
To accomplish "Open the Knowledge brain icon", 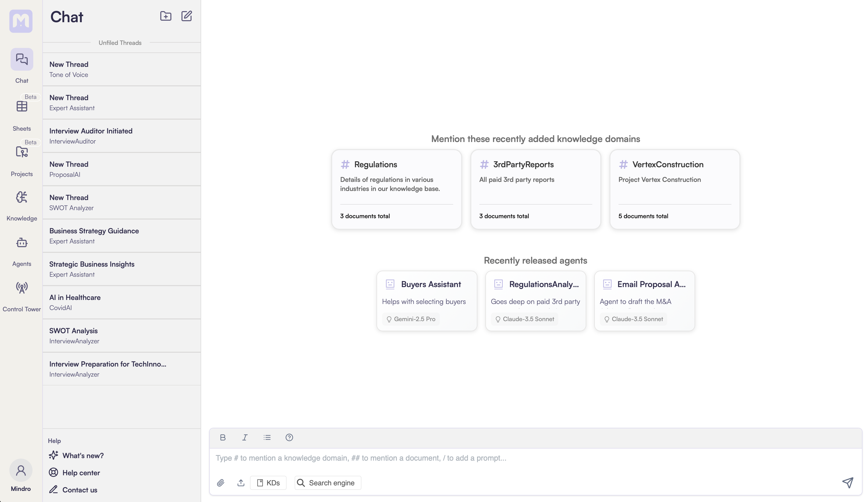I will pos(22,198).
